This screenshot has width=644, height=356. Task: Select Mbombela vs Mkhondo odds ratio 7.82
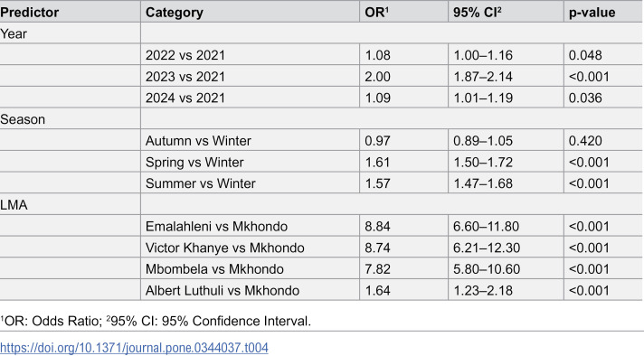(377, 268)
